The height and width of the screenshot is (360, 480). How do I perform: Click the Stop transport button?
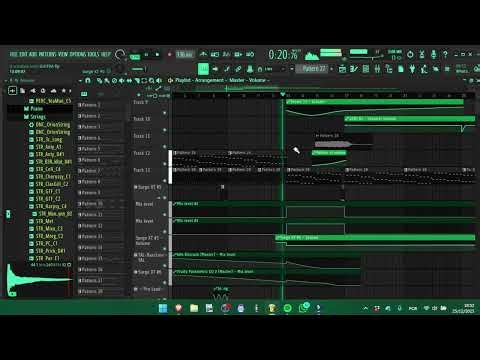coord(157,55)
